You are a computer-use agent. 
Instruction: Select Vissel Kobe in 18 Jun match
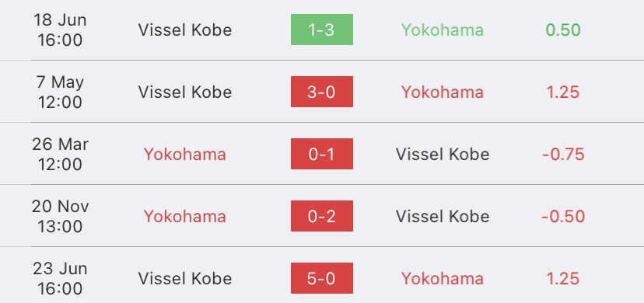click(x=185, y=30)
